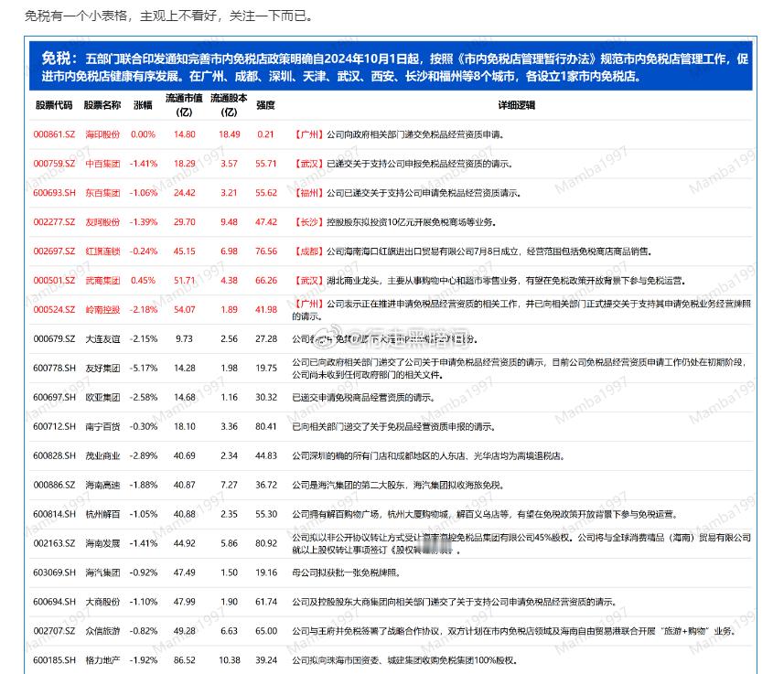Image resolution: width=784 pixels, height=674 pixels.
Task: Click the 流通股本 column header
Action: coord(229,105)
